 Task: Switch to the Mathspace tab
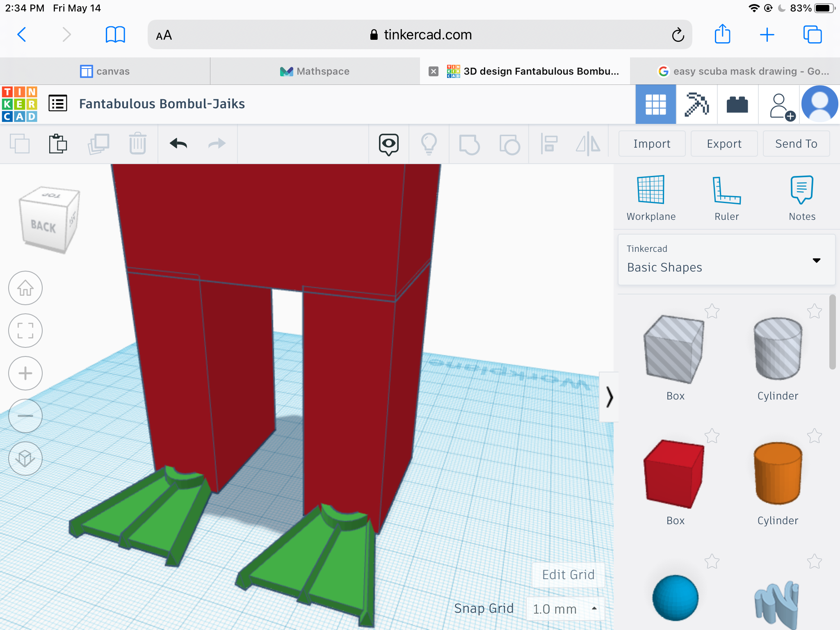point(315,71)
